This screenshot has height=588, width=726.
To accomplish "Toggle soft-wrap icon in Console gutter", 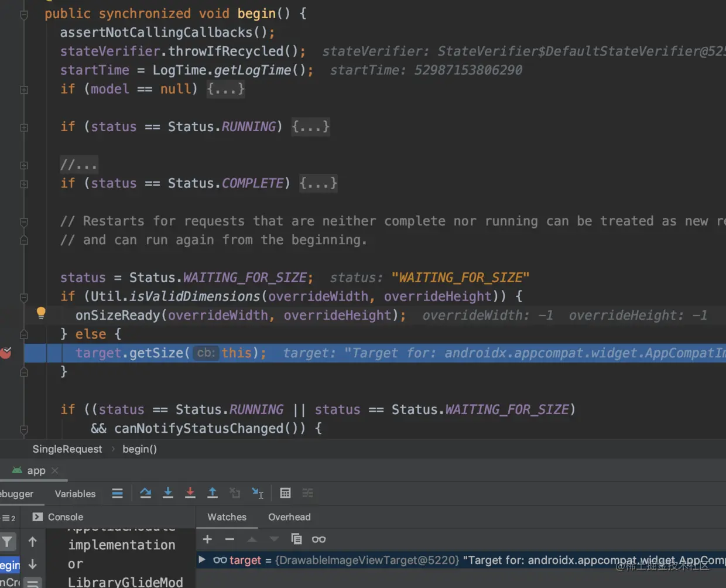I will click(33, 583).
